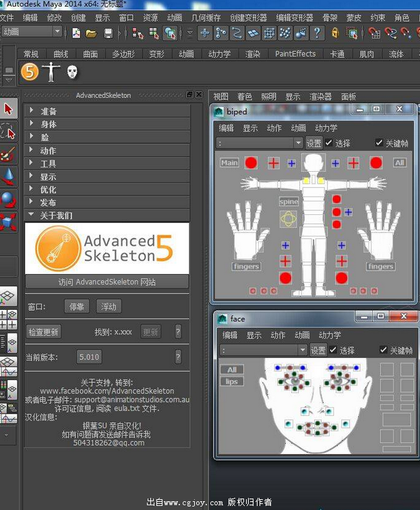Viewport: 420px width, 510px height.
Task: Toggle the 关键帧 checkbox in biped window
Action: pyautogui.click(x=379, y=142)
